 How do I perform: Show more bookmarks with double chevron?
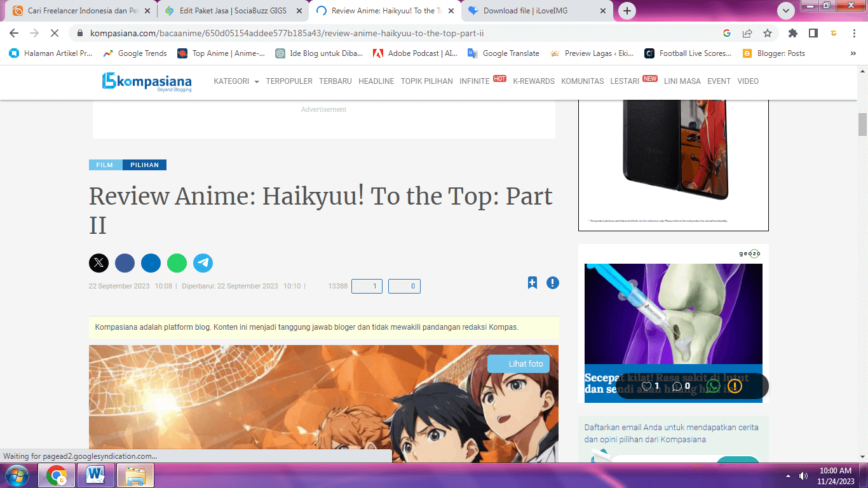point(853,53)
